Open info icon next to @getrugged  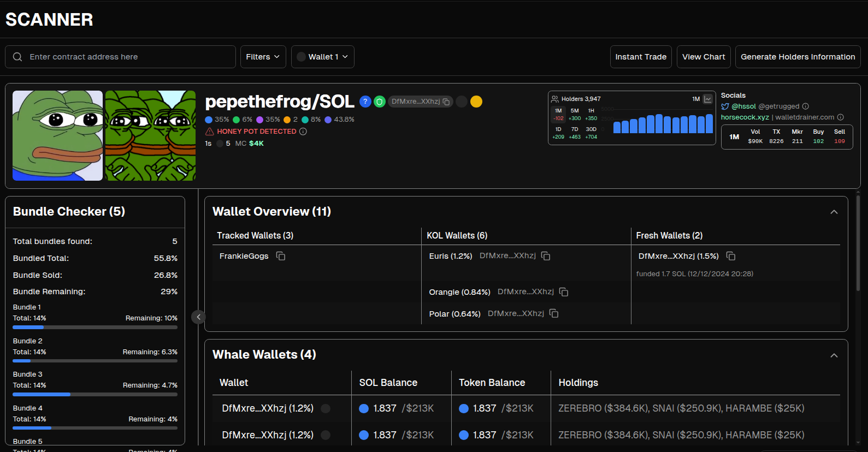(806, 106)
